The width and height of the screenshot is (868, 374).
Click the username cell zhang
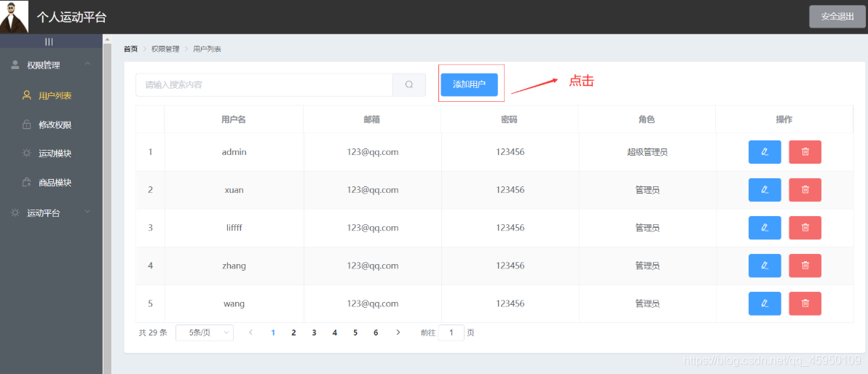point(234,266)
